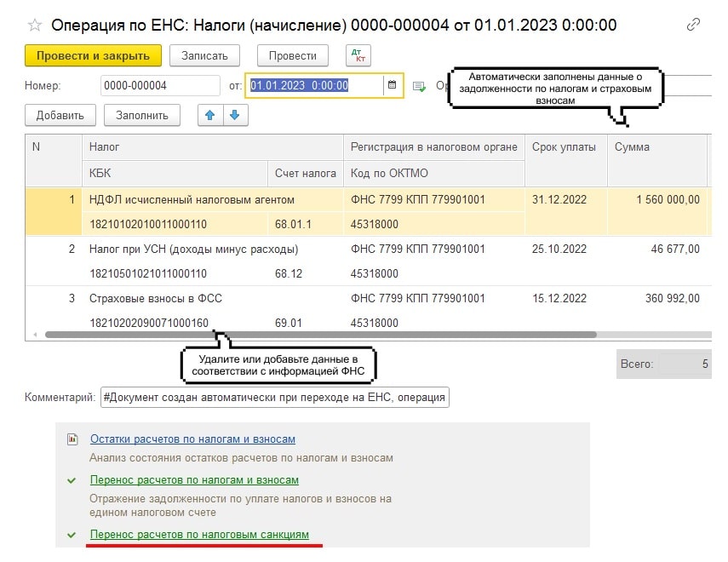Click the Записать button
The width and height of the screenshot is (728, 562).
click(x=204, y=56)
